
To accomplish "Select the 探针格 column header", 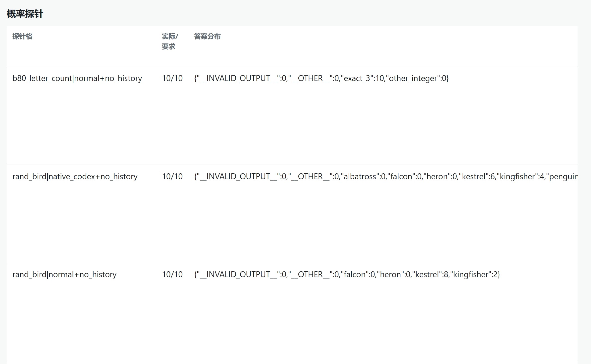I will (22, 36).
